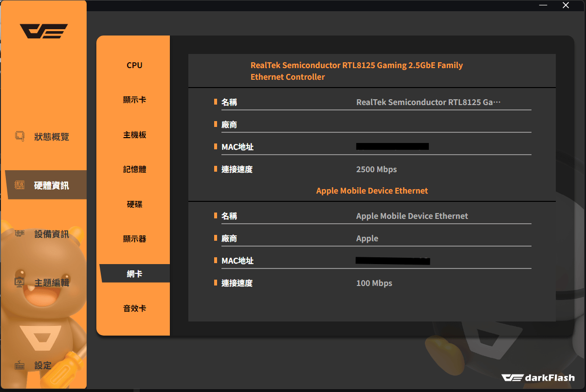586x392 pixels.
Task: Click 連接速度 label beside 2500 Mbps
Action: click(x=237, y=169)
